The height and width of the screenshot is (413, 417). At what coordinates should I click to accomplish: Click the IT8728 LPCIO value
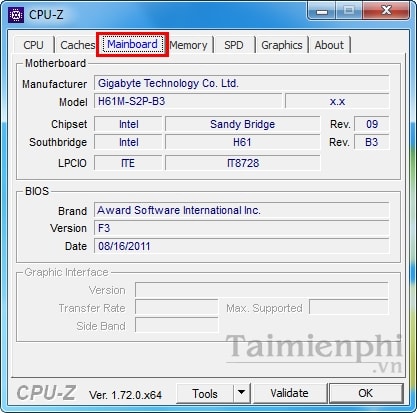[x=243, y=163]
